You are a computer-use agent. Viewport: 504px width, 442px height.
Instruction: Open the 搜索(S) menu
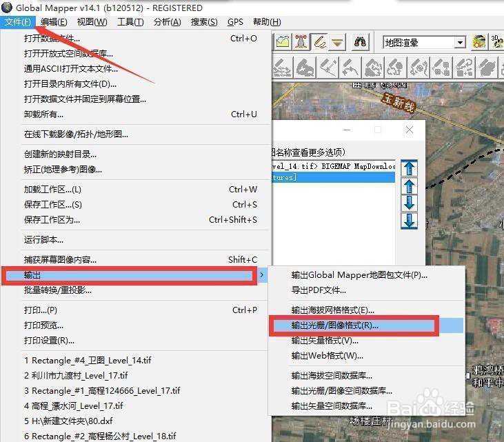tap(204, 22)
